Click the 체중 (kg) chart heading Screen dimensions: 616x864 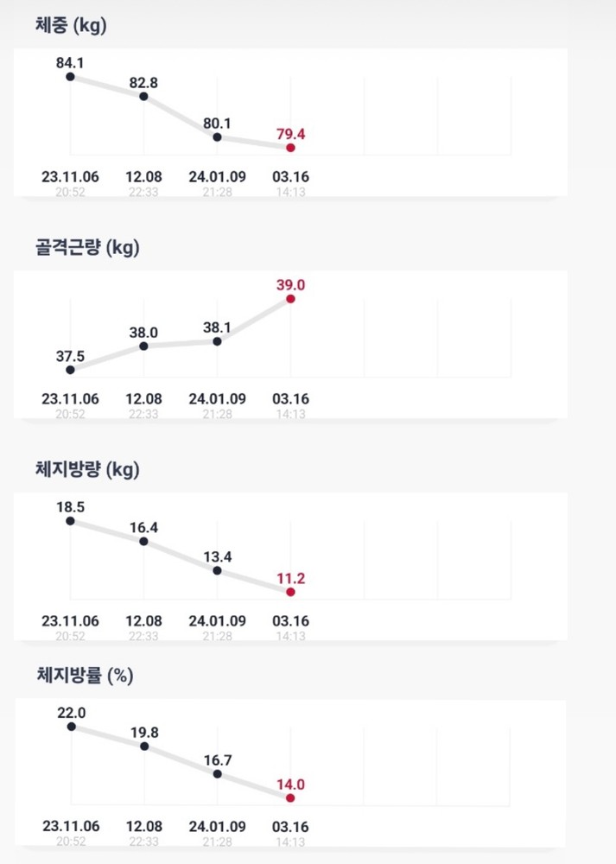coord(65,26)
